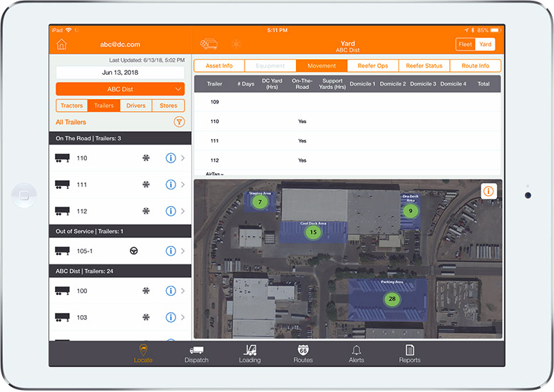Collapse the On The Road trailers group
This screenshot has width=554, height=392.
[120, 138]
